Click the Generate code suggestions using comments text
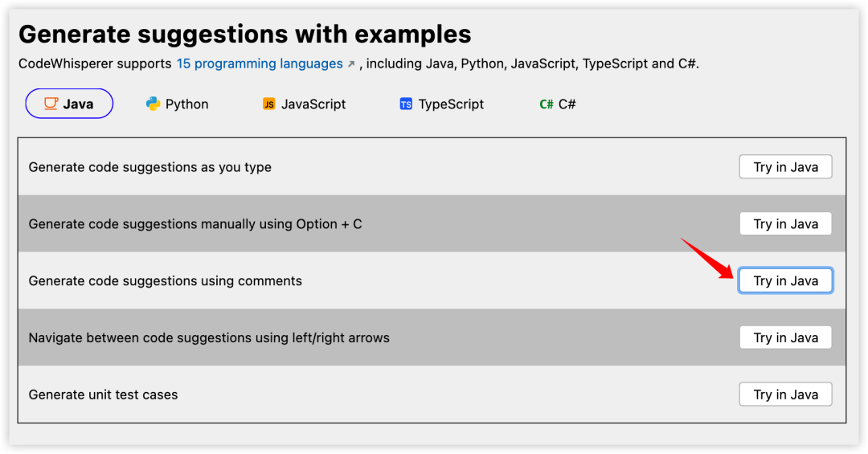 tap(165, 280)
